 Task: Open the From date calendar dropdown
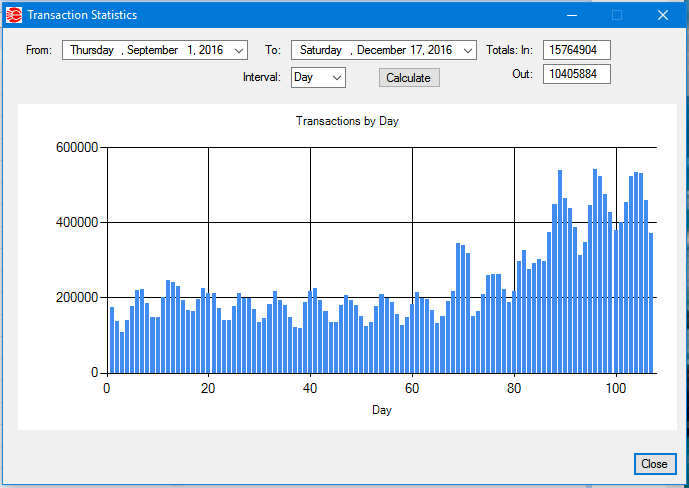(238, 50)
